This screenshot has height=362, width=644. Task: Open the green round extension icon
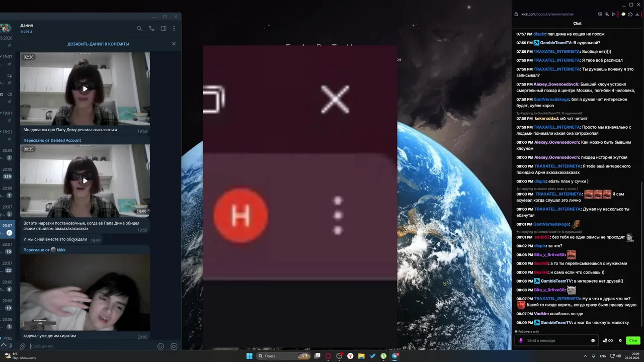tap(623, 14)
